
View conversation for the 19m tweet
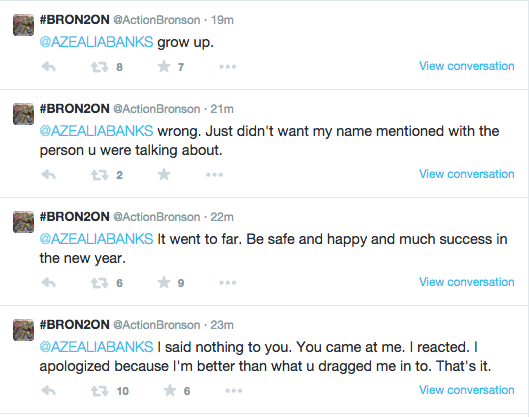tap(467, 66)
